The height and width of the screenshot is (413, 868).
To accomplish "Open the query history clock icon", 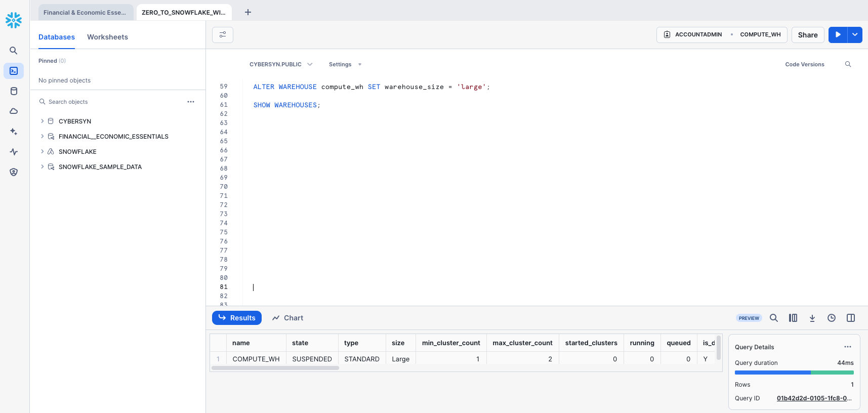I will (832, 318).
